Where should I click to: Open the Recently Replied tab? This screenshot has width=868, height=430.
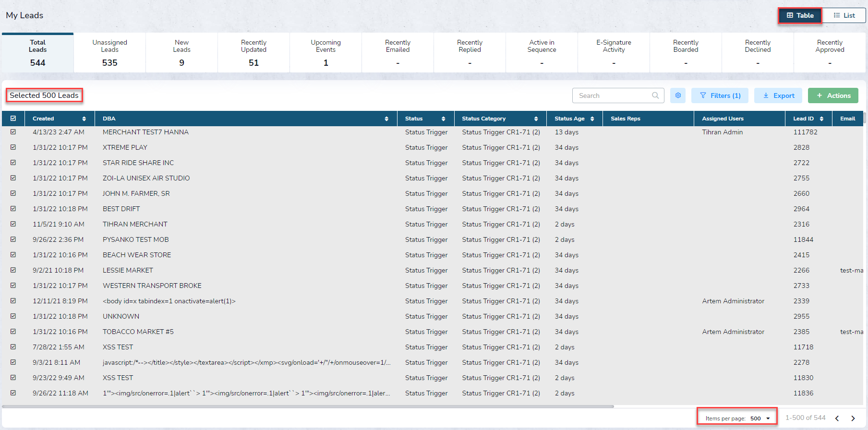470,53
